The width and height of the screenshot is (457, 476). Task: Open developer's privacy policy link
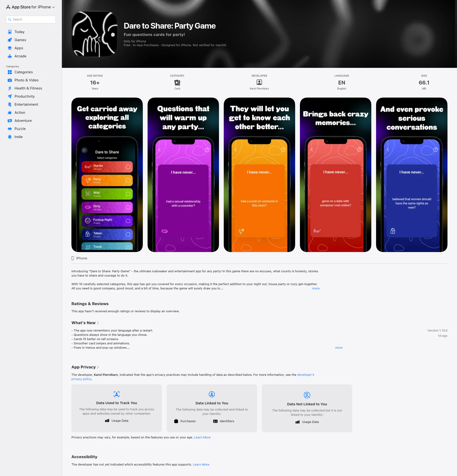(x=305, y=375)
